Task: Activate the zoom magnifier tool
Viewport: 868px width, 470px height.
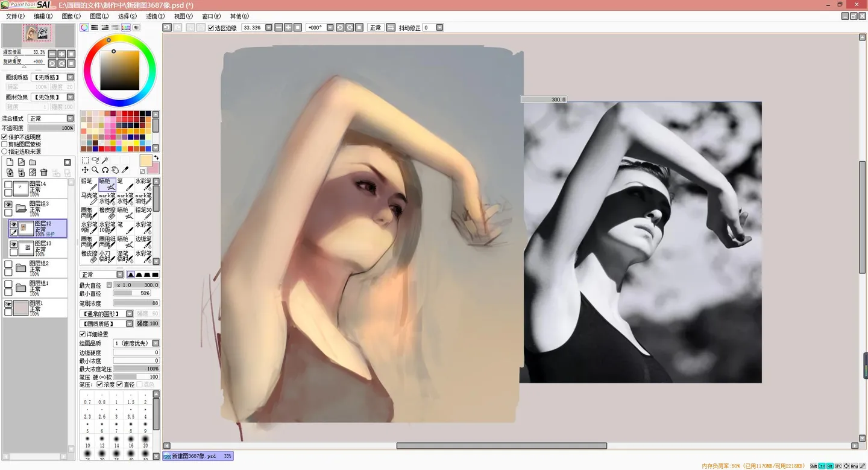Action: 95,170
